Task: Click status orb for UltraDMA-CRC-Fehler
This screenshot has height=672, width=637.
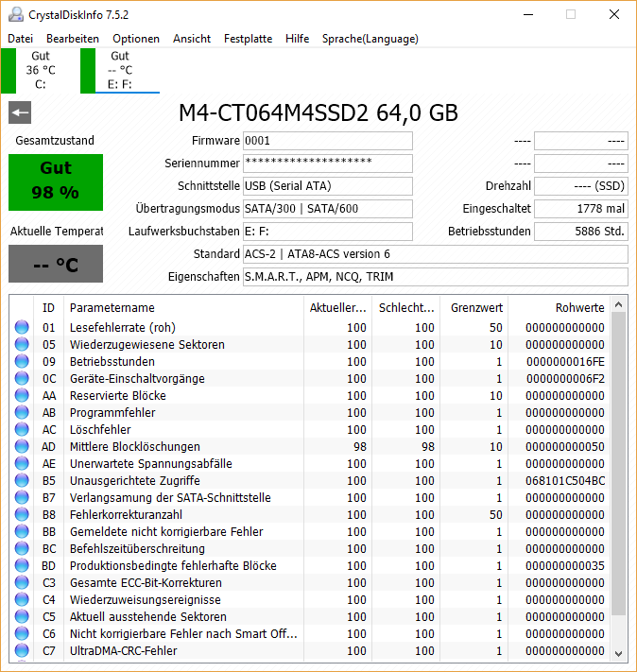Action: [22, 650]
